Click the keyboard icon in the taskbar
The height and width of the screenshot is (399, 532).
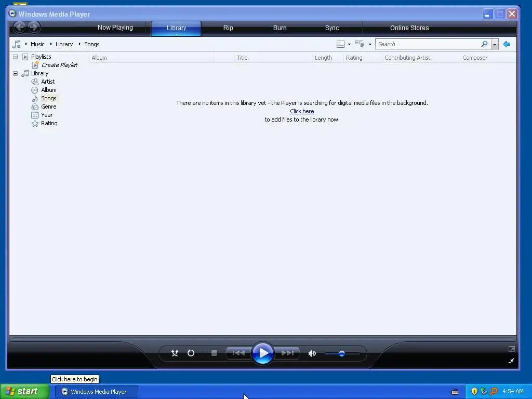[x=455, y=392]
